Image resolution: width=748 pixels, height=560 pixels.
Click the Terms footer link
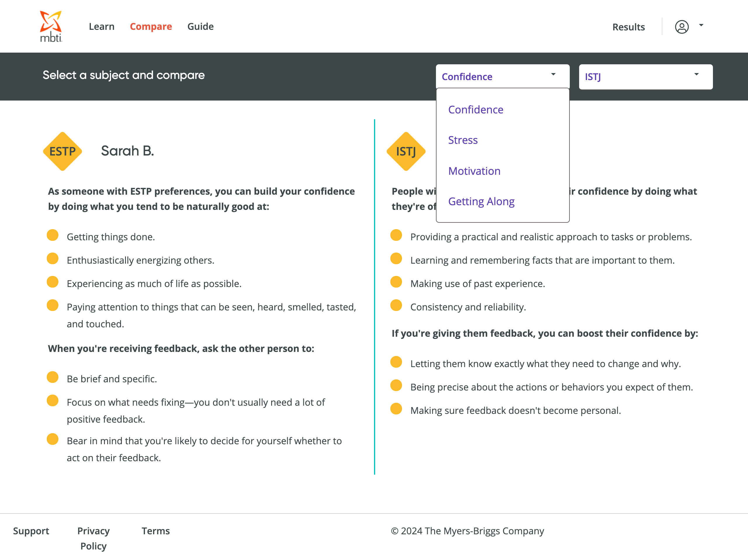pyautogui.click(x=155, y=530)
